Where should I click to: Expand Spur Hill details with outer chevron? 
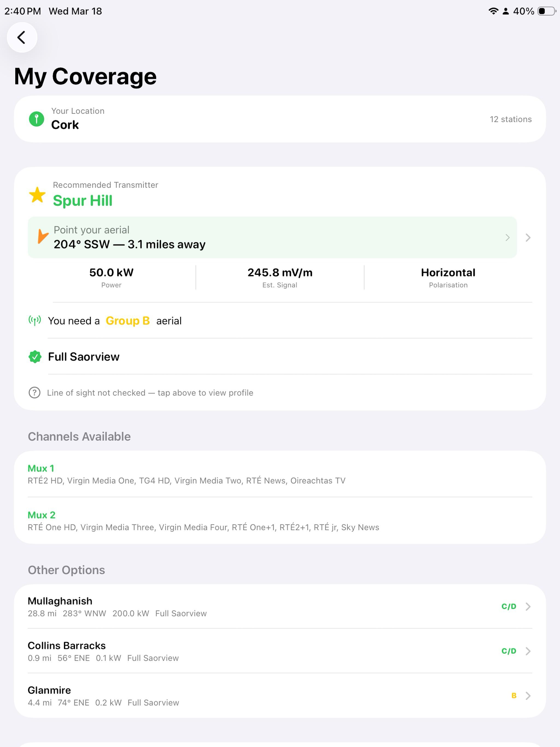tap(528, 238)
